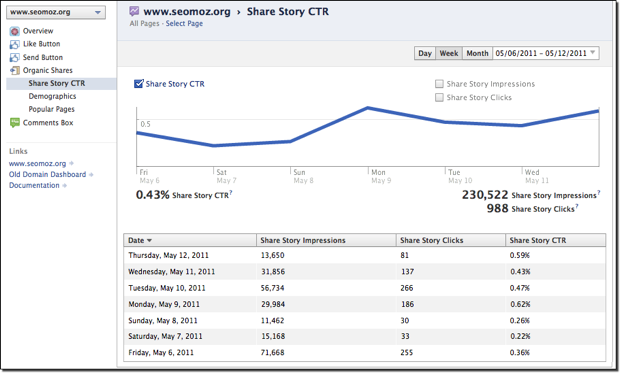Screen dimensions: 620x373
Task: Click the arrow icon beside the www.seomoz.org link
Action: tap(71, 163)
